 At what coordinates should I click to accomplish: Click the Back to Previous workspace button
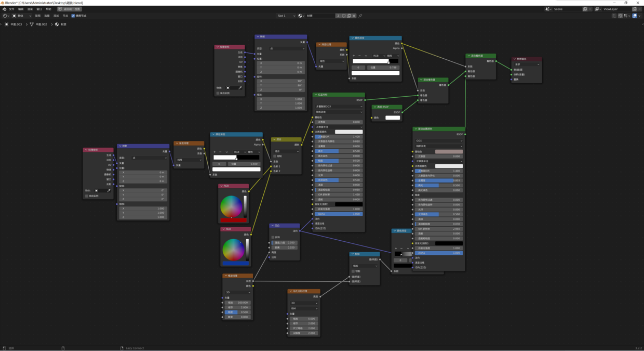click(x=69, y=9)
